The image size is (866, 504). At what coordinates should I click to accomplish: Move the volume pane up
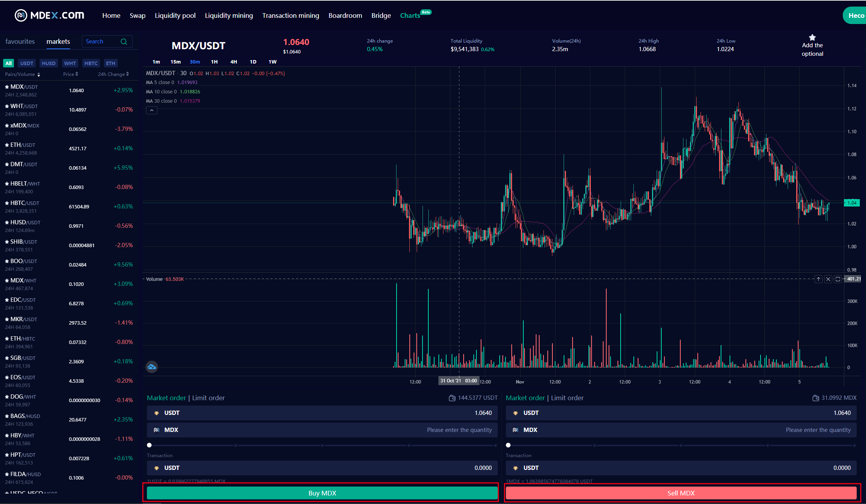pos(818,279)
